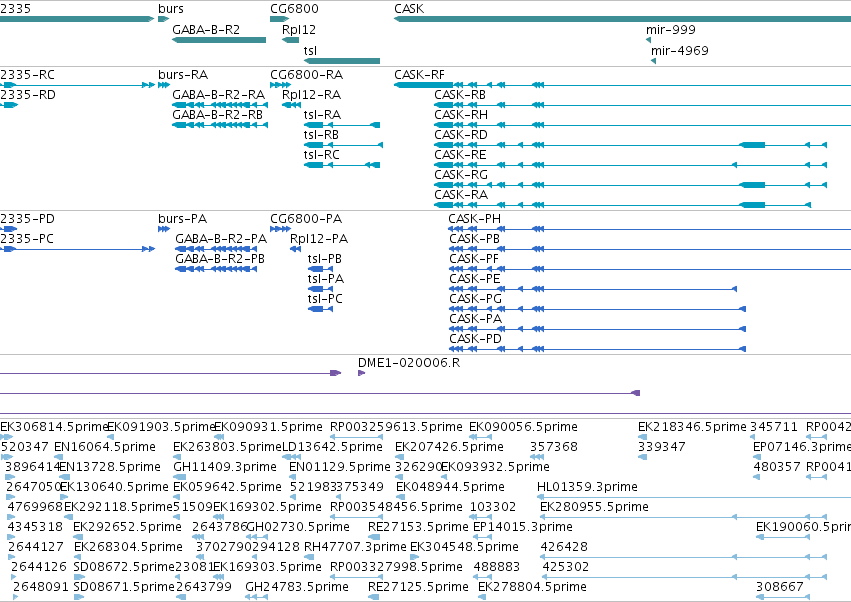The height and width of the screenshot is (602, 851).
Task: Click the 2335-PD protein label
Action: pos(27,219)
